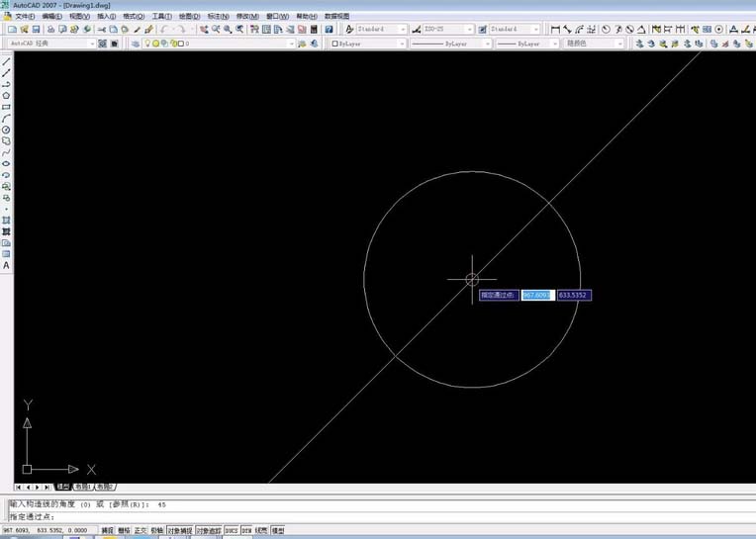
Task: Select the Ellipse drawing tool
Action: [x=7, y=163]
